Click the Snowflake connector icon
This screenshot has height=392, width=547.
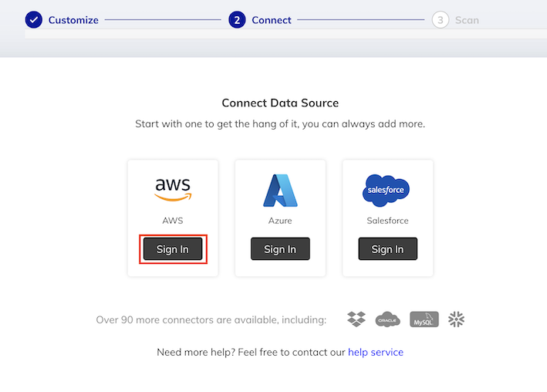tap(457, 319)
